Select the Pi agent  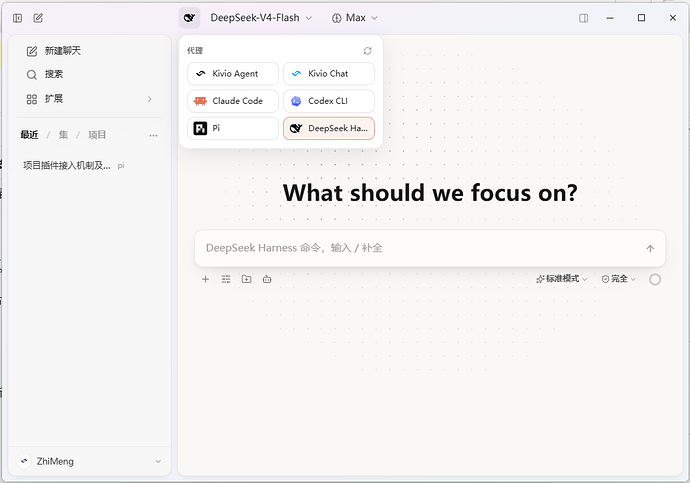click(x=233, y=128)
